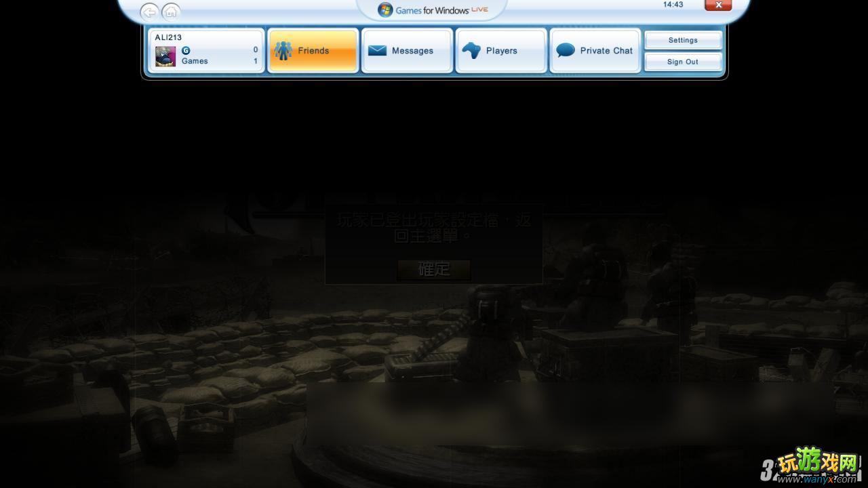This screenshot has width=868, height=488.
Task: Click the 確定 button in the dimmed dialog
Action: 434,269
